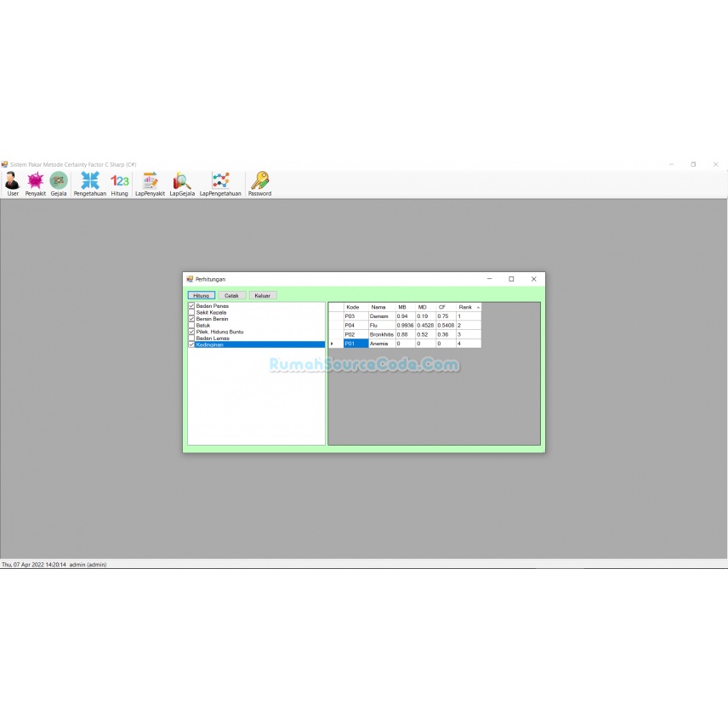Viewport: 728px width, 728px height.
Task: Enable the Sakit Kepala checkbox
Action: point(191,312)
